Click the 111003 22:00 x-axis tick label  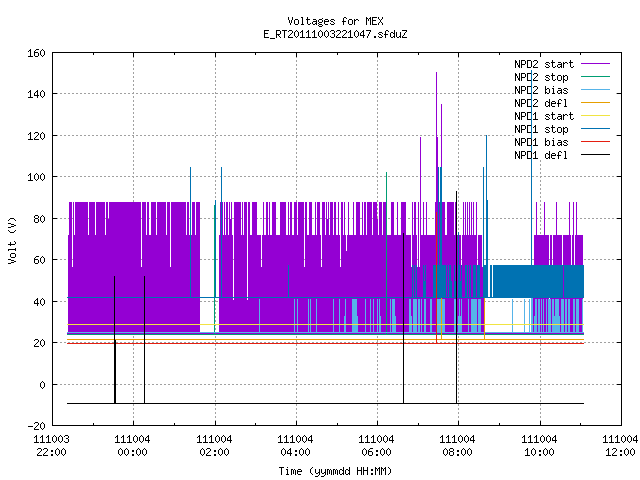[x=51, y=446]
